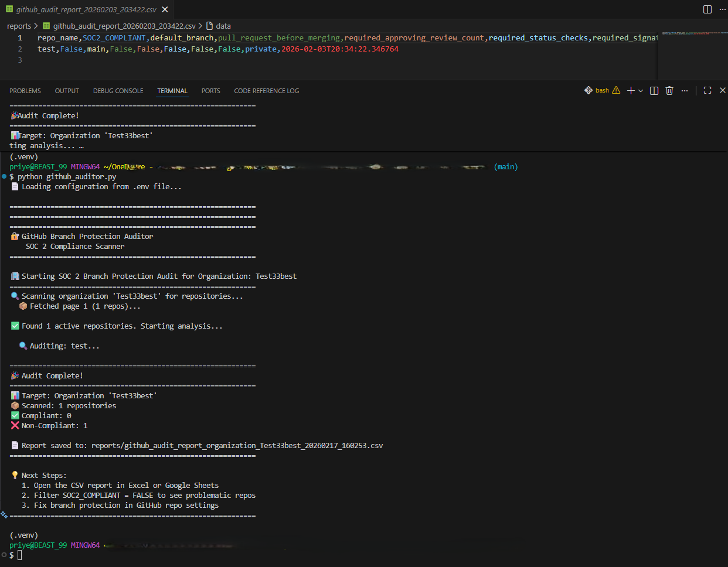Click the 'data' breadcrumb item
This screenshot has height=567, width=728.
point(223,26)
